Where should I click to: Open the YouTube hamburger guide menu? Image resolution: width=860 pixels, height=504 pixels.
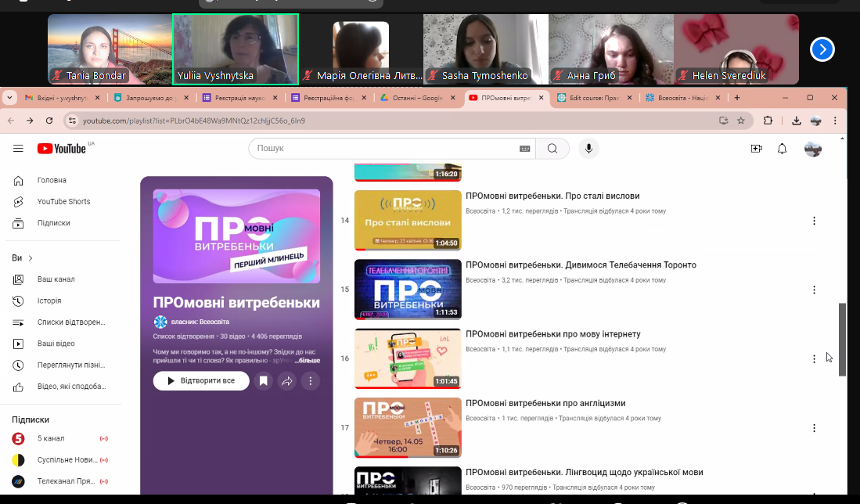click(18, 149)
